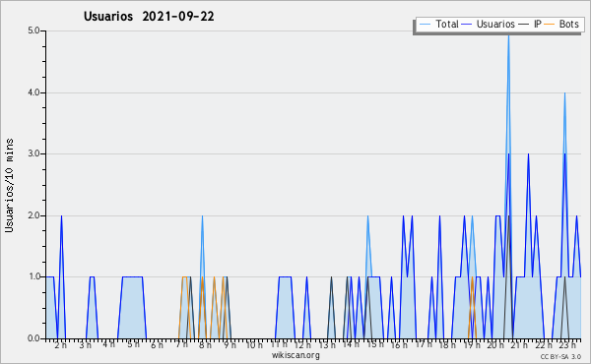Click the 23 h label on the x-axis
The width and height of the screenshot is (591, 364).
(x=567, y=344)
